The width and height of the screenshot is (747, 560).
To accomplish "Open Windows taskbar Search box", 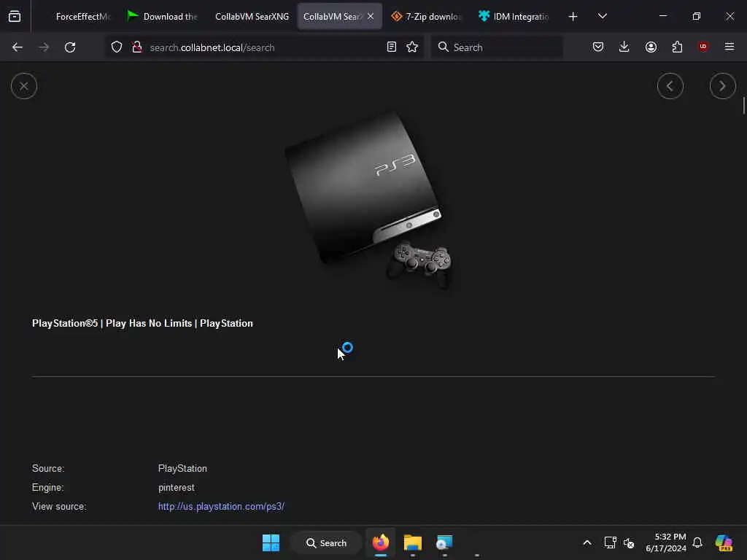I will (x=326, y=542).
